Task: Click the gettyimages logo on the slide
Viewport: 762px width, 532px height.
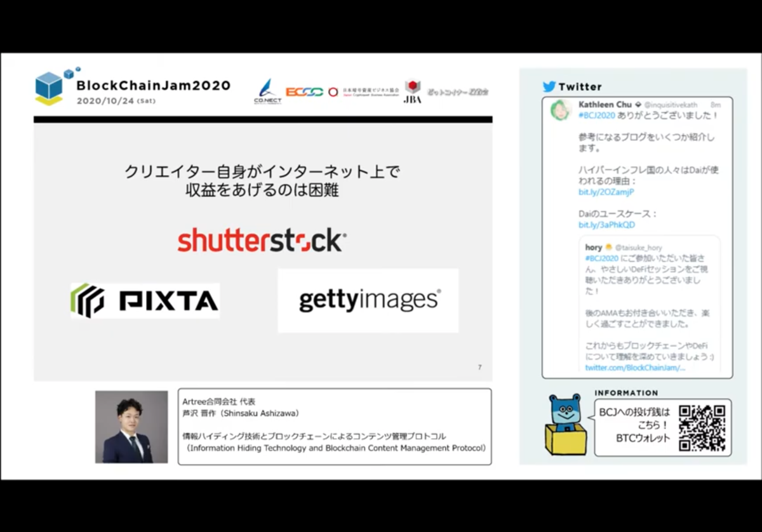Action: [x=368, y=300]
